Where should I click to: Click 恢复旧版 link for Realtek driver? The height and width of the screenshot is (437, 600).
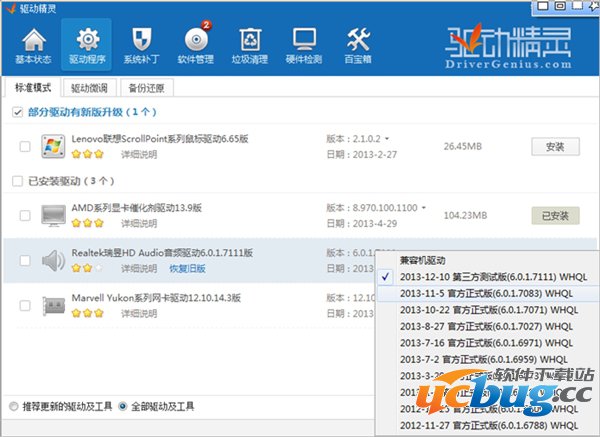point(188,269)
